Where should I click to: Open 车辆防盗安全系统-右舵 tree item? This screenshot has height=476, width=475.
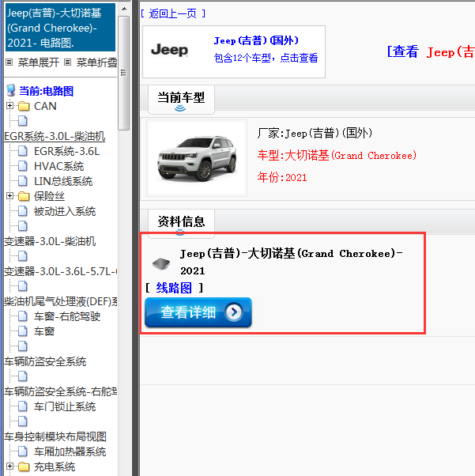tap(61, 391)
